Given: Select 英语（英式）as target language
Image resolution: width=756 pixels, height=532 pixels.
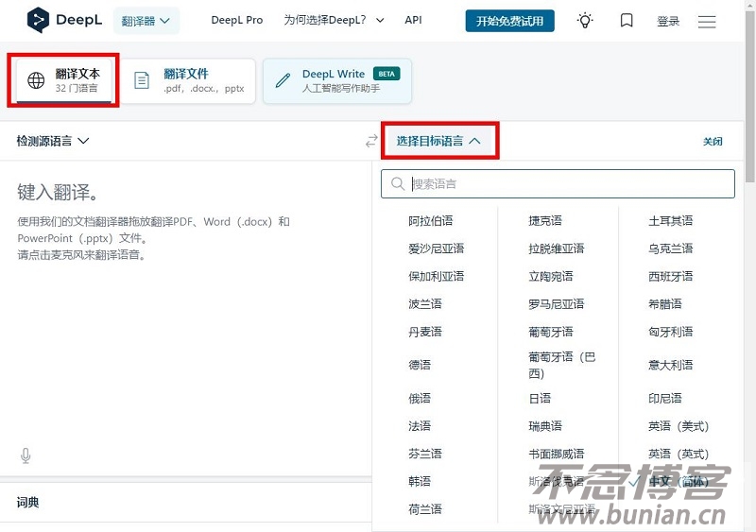Looking at the screenshot, I should (679, 454).
